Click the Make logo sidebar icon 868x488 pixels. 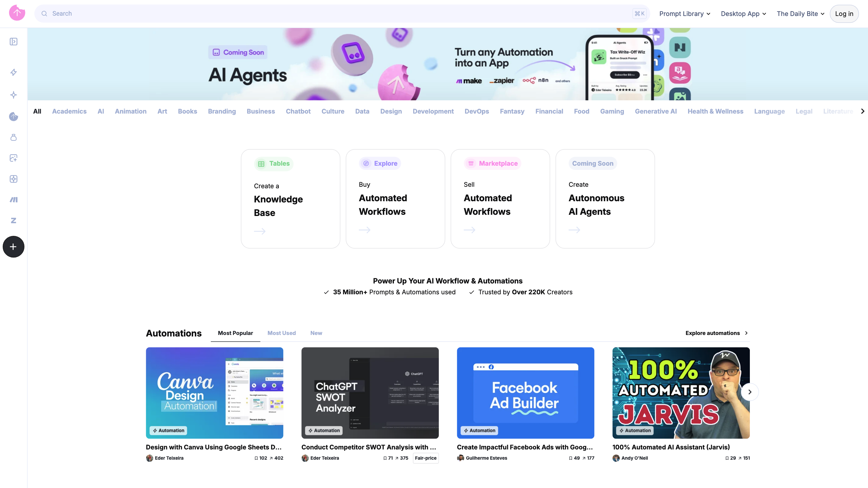[x=14, y=200]
